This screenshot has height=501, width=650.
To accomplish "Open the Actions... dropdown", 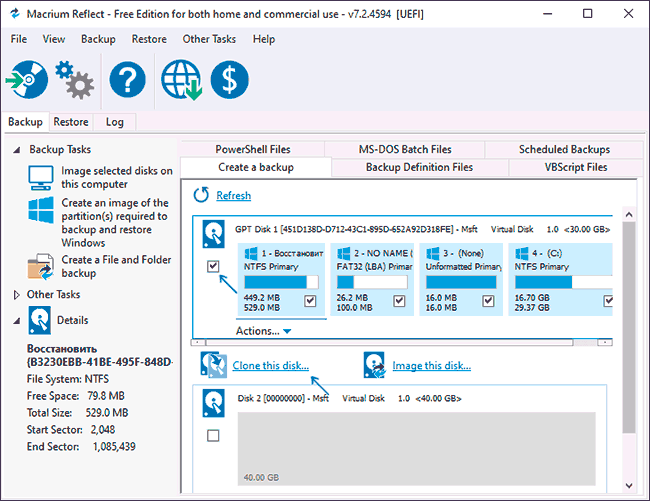I will [264, 331].
